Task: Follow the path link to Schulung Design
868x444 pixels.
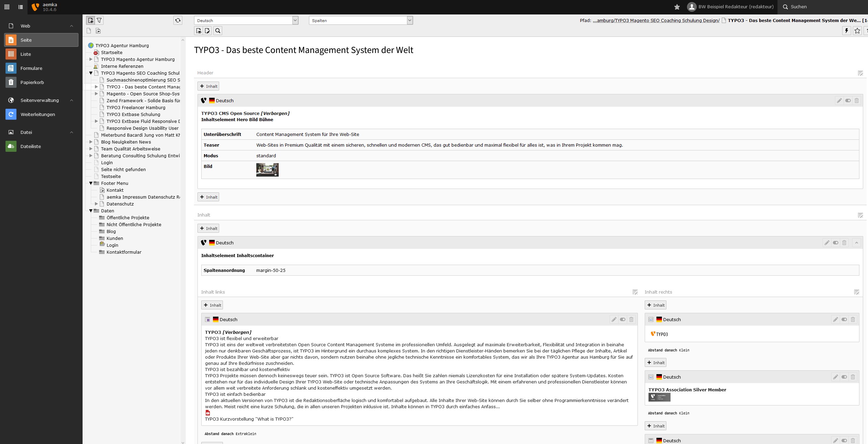Action: [x=656, y=20]
